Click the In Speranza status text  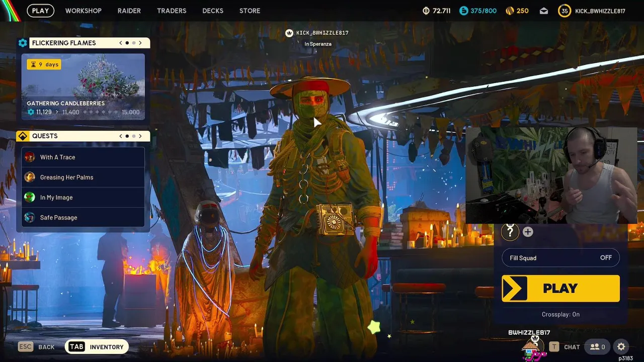(318, 44)
